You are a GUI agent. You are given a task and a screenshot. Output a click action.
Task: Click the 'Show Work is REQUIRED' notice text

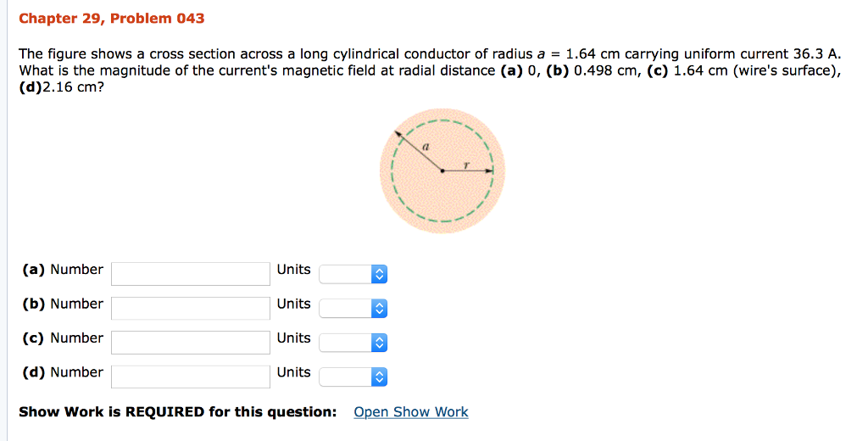(178, 412)
